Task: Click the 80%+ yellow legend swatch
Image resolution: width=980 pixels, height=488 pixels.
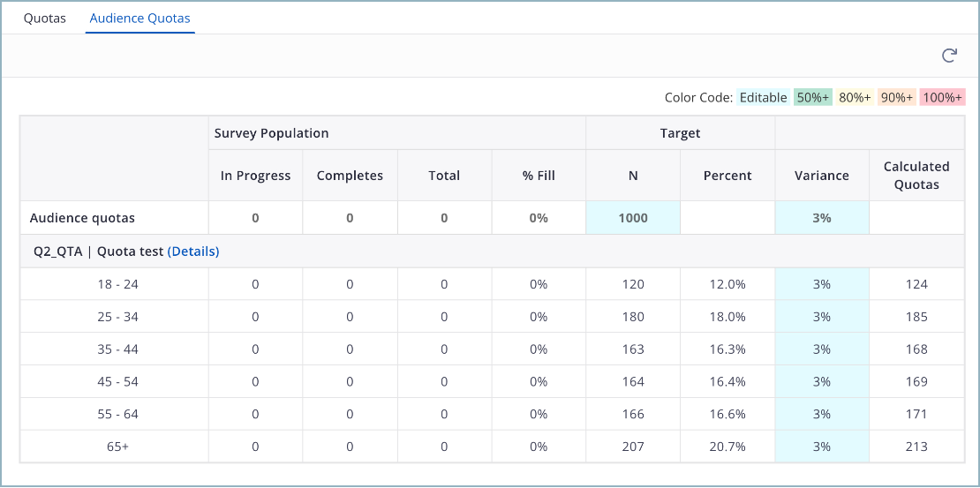Action: (855, 98)
